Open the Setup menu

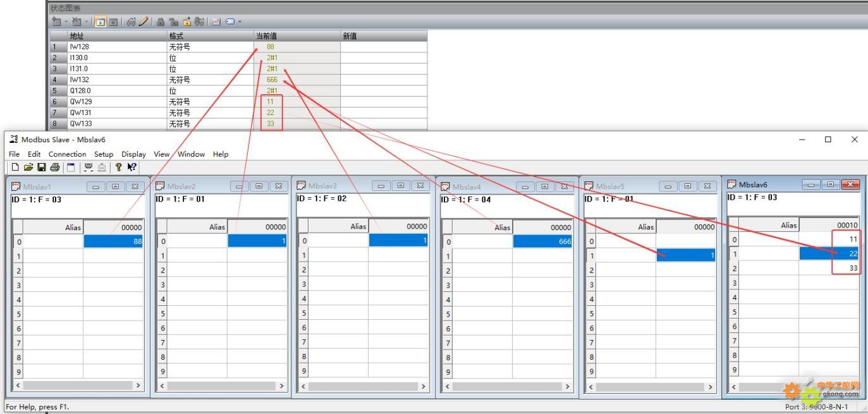(104, 154)
